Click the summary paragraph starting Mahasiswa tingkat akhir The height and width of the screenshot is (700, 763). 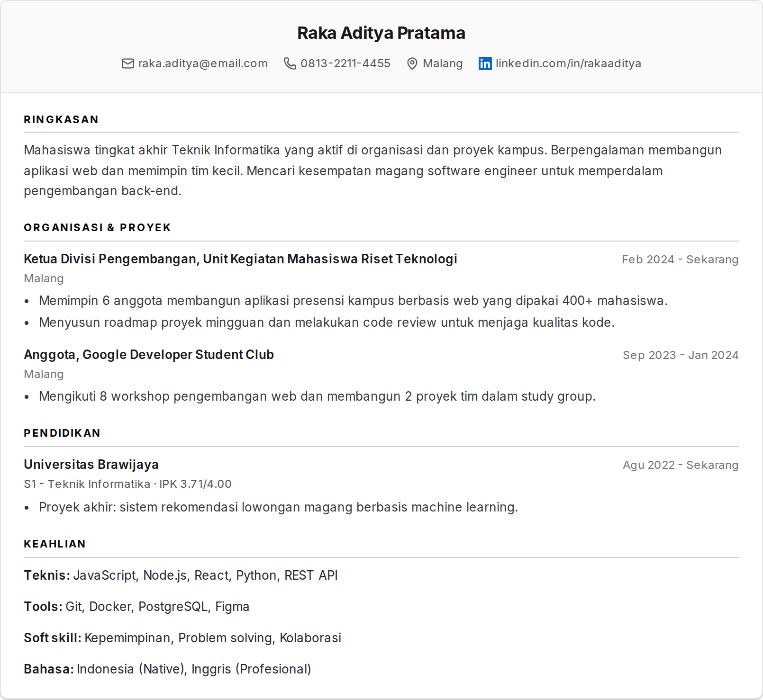tap(372, 171)
